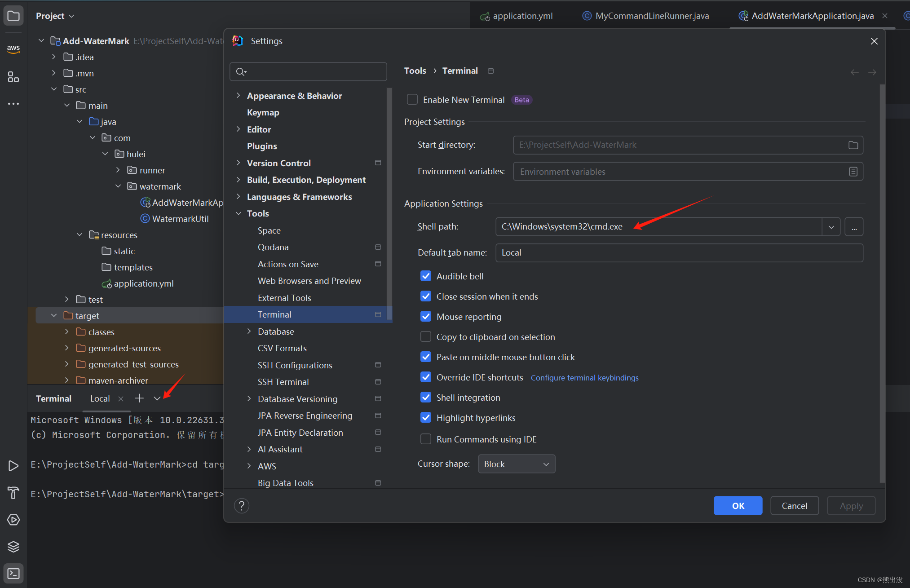Open the Cursor shape Block dropdown

pyautogui.click(x=517, y=464)
